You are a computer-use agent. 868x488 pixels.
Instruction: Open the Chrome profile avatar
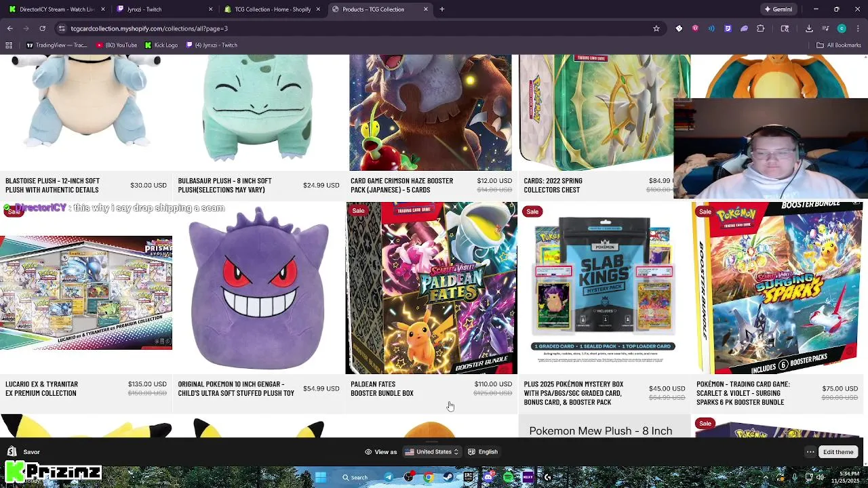click(842, 28)
